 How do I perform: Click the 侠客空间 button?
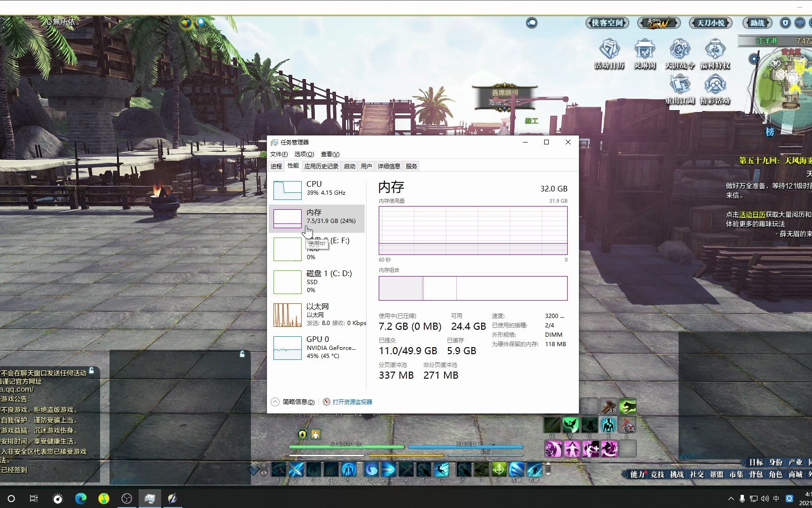coord(607,23)
